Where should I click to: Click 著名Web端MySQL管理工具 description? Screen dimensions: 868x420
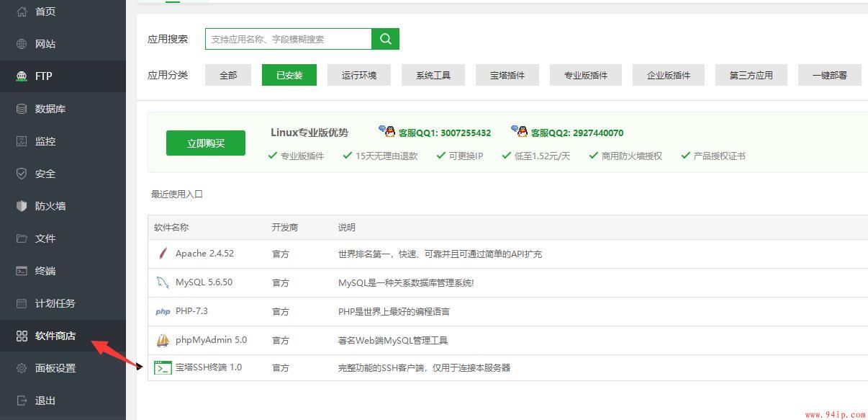tap(393, 340)
